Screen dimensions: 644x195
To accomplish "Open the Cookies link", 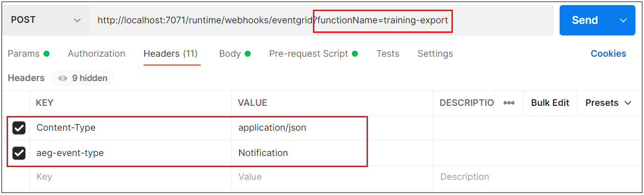I will (x=608, y=54).
